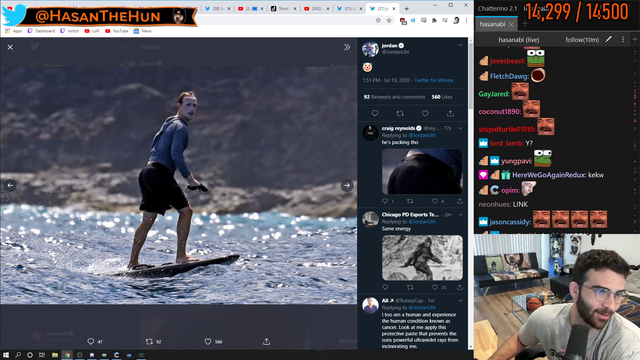Screen dimensions: 640x360
Task: Open Chicago PD Esports reply options chevron
Action: [x=460, y=214]
